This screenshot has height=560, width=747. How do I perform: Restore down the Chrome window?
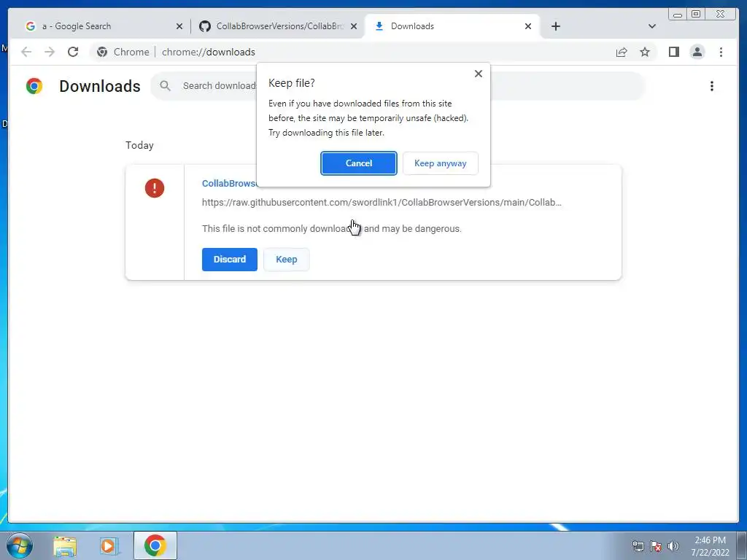pos(695,14)
